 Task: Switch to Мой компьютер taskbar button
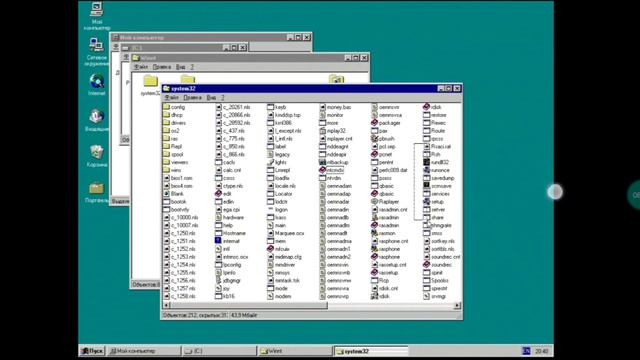pyautogui.click(x=144, y=351)
